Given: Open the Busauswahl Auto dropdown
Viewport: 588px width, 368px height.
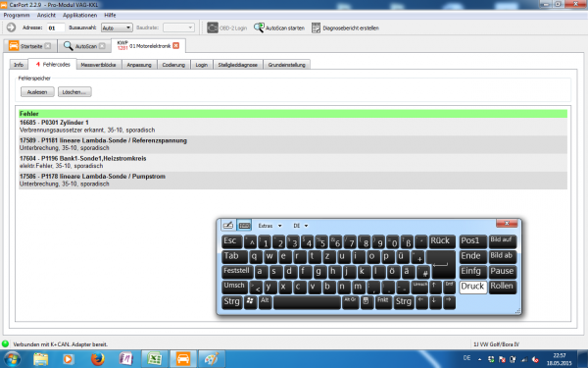Looking at the screenshot, I should tap(117, 27).
